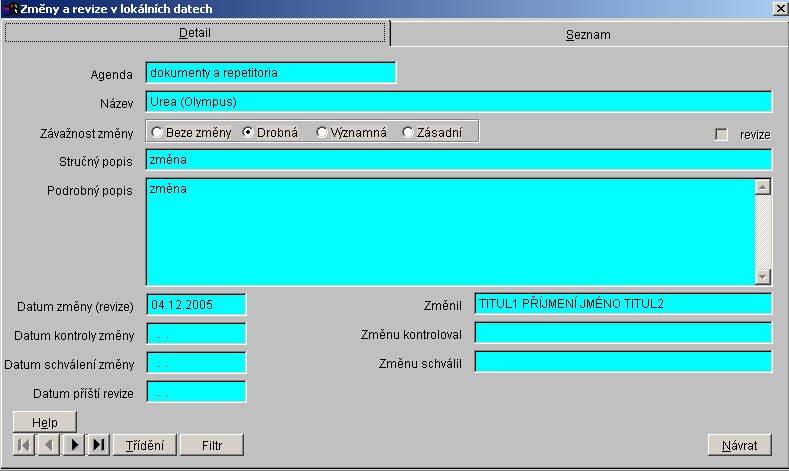
Task: Select the 'Beze změny' radio option
Action: 157,132
